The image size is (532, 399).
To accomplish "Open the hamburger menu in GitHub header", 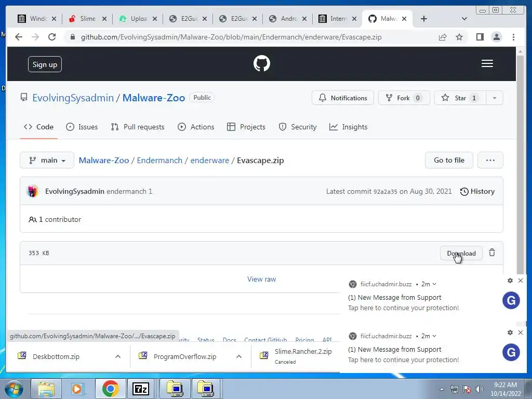I will click(x=487, y=63).
